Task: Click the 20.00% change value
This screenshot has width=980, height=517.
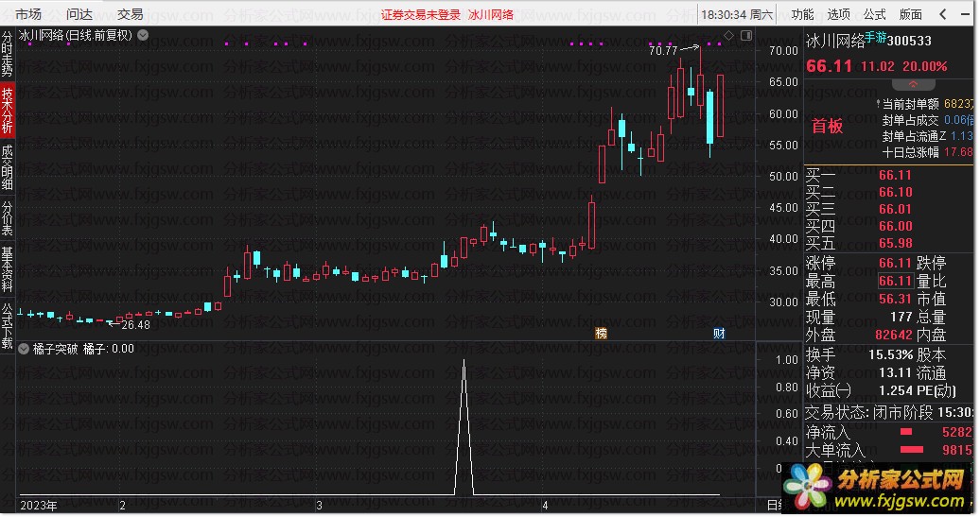Action: (924, 66)
